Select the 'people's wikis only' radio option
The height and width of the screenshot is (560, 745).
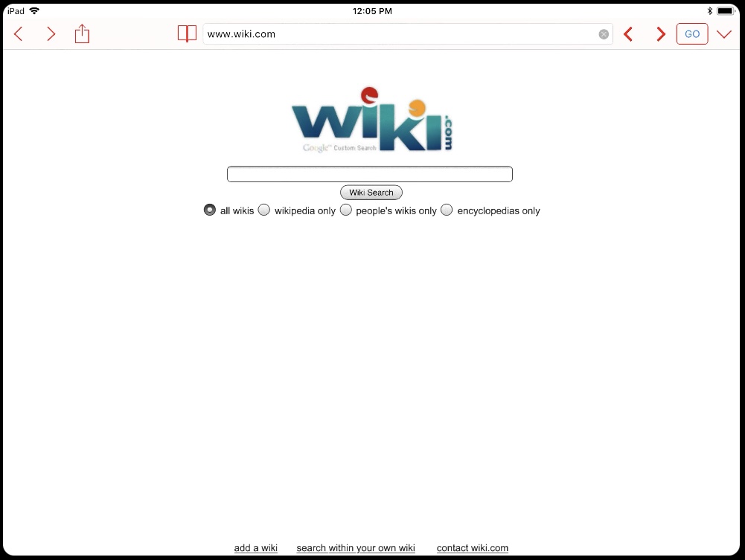point(346,210)
